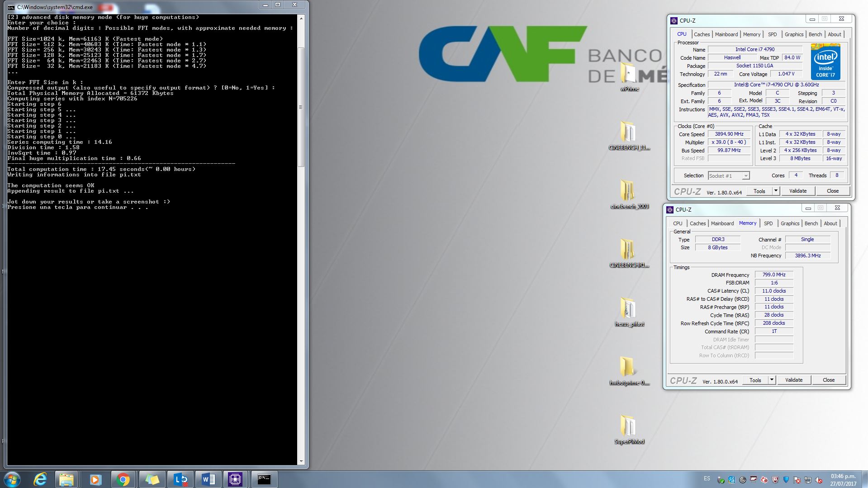Click the NB Frequency value 3896.3 MHz
This screenshot has width=868, height=488.
click(808, 256)
